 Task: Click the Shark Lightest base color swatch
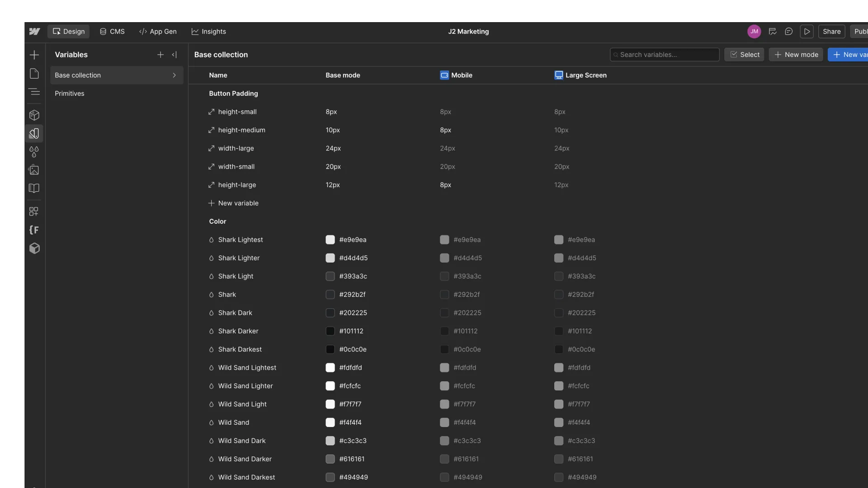330,240
